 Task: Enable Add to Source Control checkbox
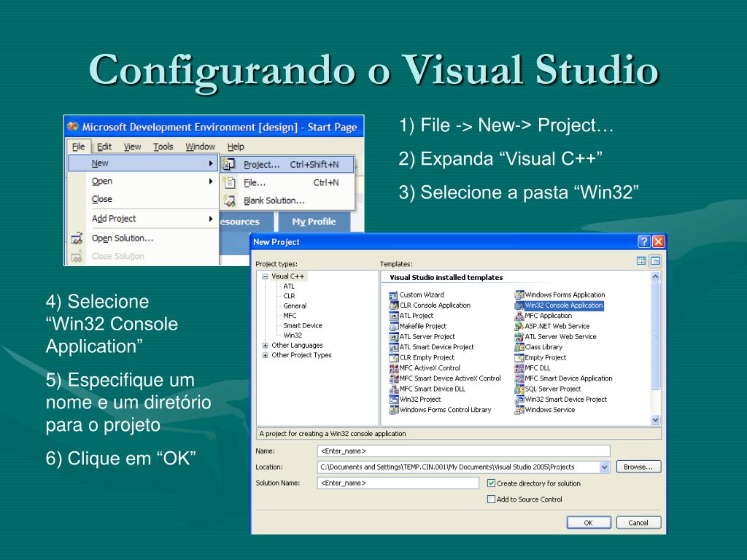tap(491, 499)
